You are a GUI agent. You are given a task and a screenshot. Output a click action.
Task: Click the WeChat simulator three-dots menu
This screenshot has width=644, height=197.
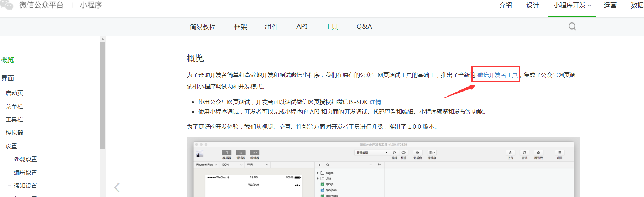[x=297, y=185]
